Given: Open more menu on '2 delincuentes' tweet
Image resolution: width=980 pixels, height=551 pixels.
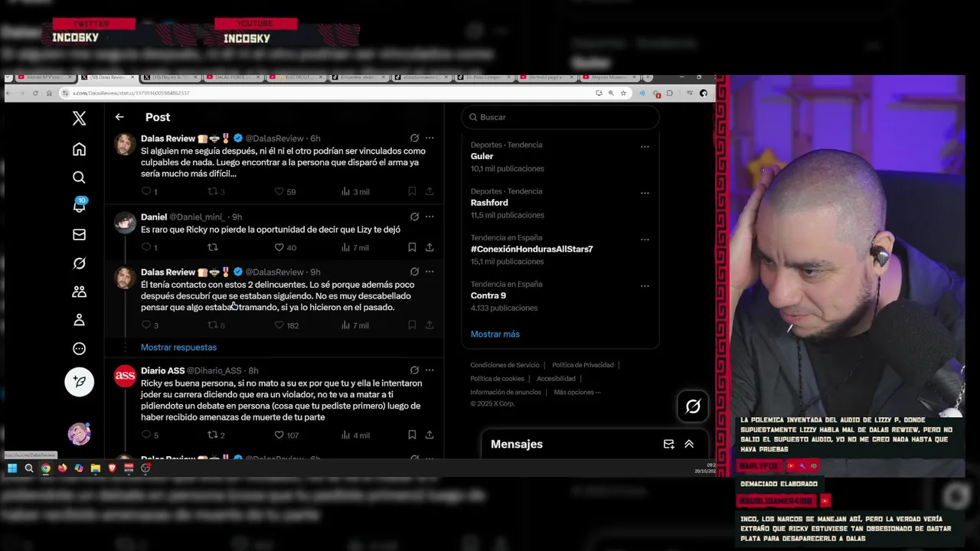Looking at the screenshot, I should point(430,272).
